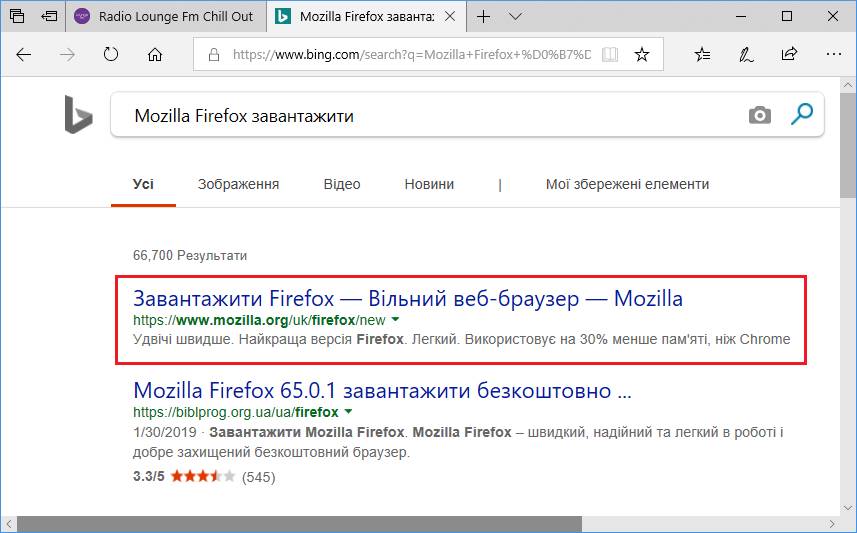Switch to Зображення tab
Screen dimensions: 857x533
click(238, 184)
